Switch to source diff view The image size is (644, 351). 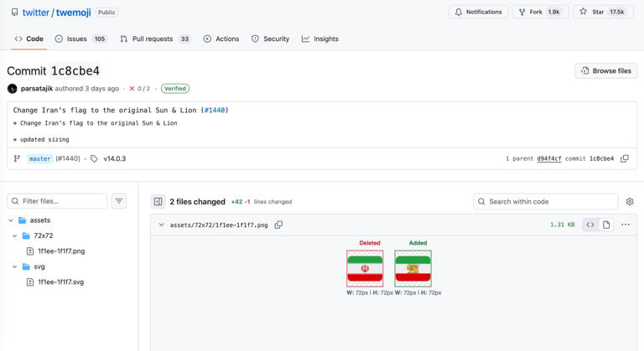click(590, 225)
